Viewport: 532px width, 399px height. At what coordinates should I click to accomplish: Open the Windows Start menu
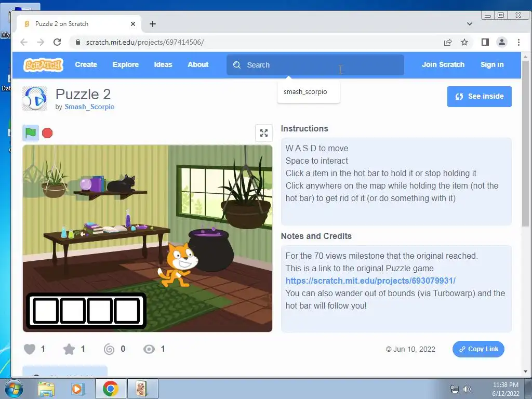tap(14, 389)
